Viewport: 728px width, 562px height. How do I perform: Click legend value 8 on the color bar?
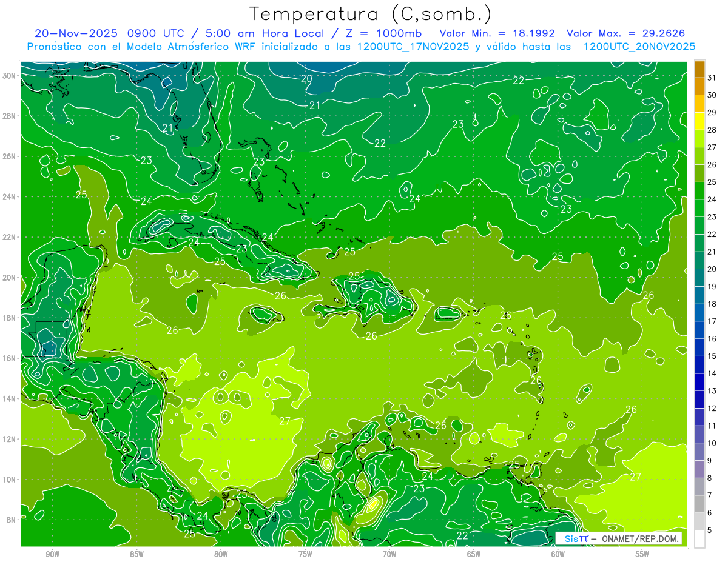(x=710, y=478)
